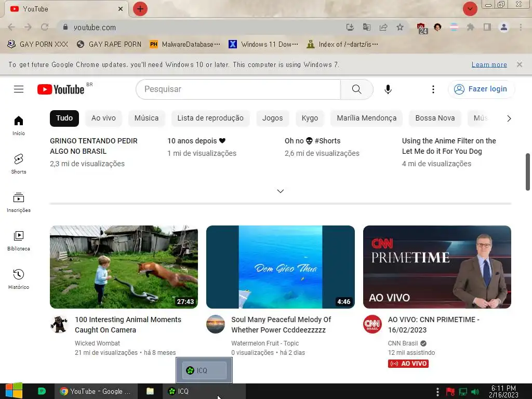The image size is (532, 399).
Task: Open Dom Giao Thua video thumbnail
Action: [x=280, y=267]
